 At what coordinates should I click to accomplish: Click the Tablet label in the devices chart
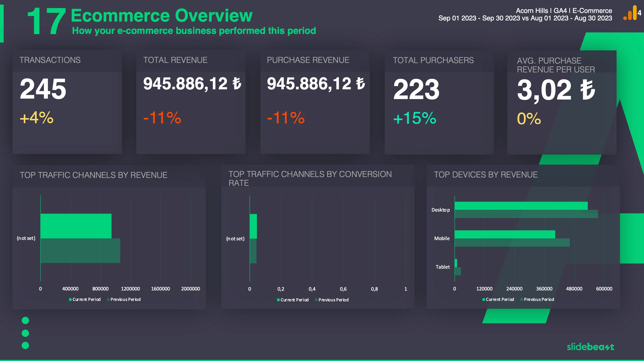pyautogui.click(x=442, y=267)
